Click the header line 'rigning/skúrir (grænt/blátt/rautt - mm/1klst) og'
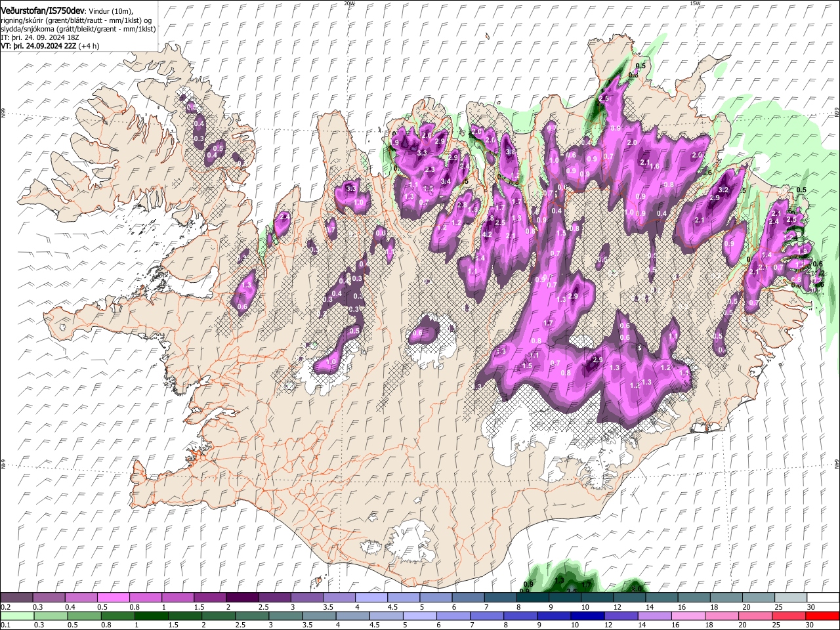840x630 pixels. tap(76, 20)
